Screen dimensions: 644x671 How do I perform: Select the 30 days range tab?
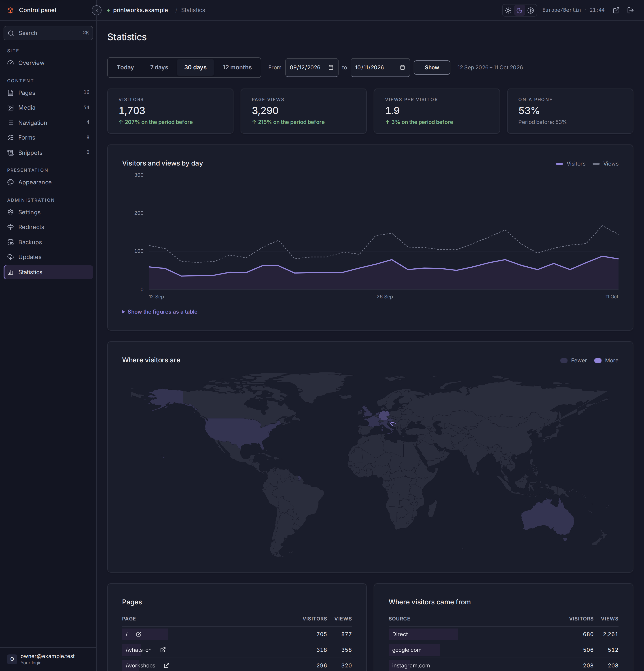pyautogui.click(x=195, y=68)
